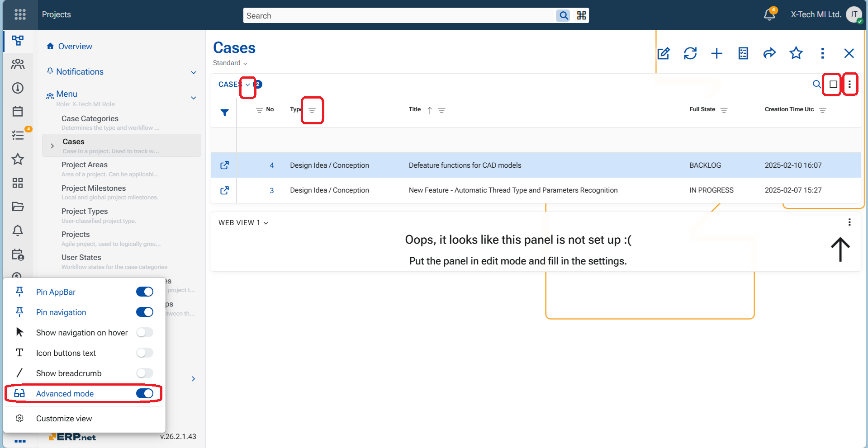The image size is (868, 448).
Task: Add a new case with plus icon
Action: click(x=716, y=53)
